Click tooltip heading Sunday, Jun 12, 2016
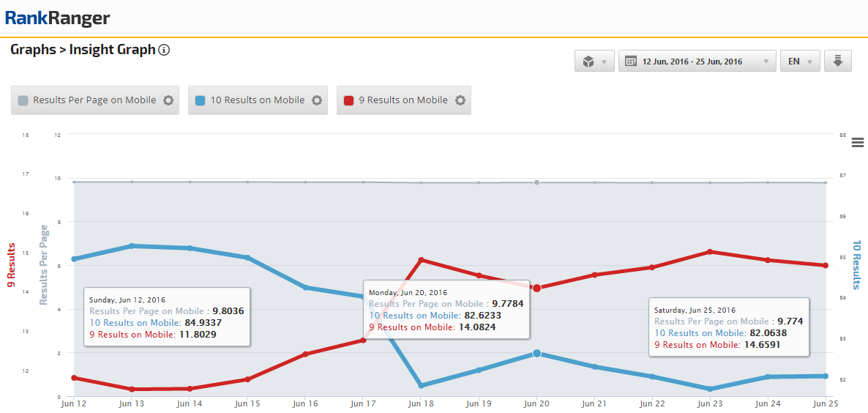Image resolution: width=868 pixels, height=413 pixels. click(127, 299)
